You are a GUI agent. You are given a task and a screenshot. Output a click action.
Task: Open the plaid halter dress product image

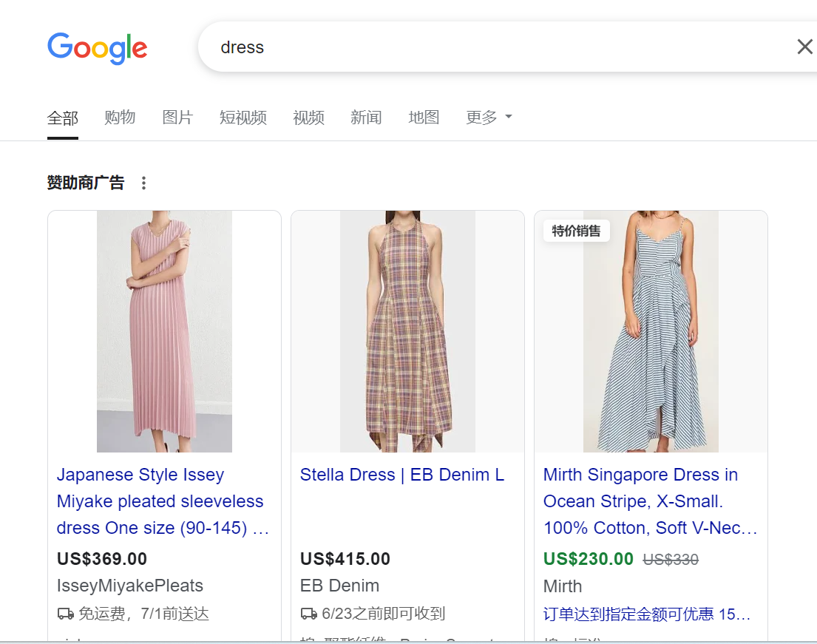(x=407, y=331)
